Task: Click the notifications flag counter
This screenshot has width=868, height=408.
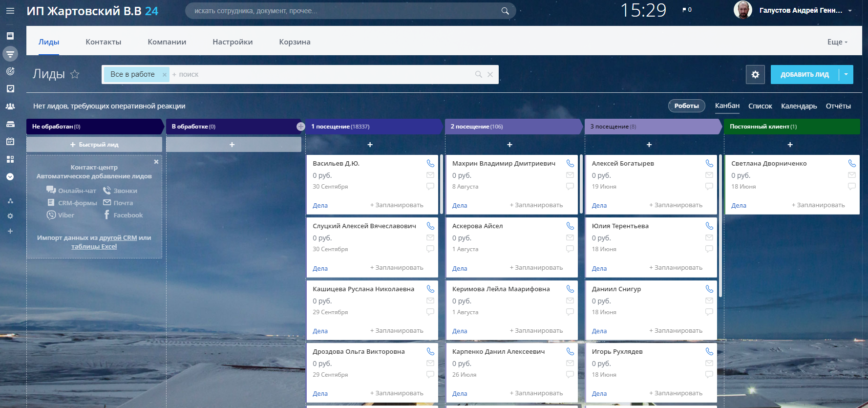Action: coord(687,10)
